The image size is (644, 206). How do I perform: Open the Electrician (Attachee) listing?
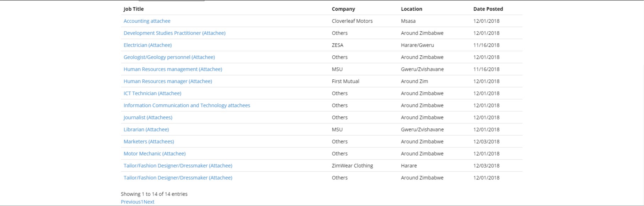[x=148, y=45]
